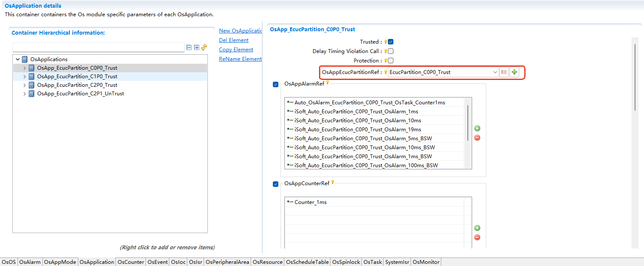The width and height of the screenshot is (644, 266).
Task: Click the refresh arrows icon beside the tree filter
Action: click(x=204, y=47)
